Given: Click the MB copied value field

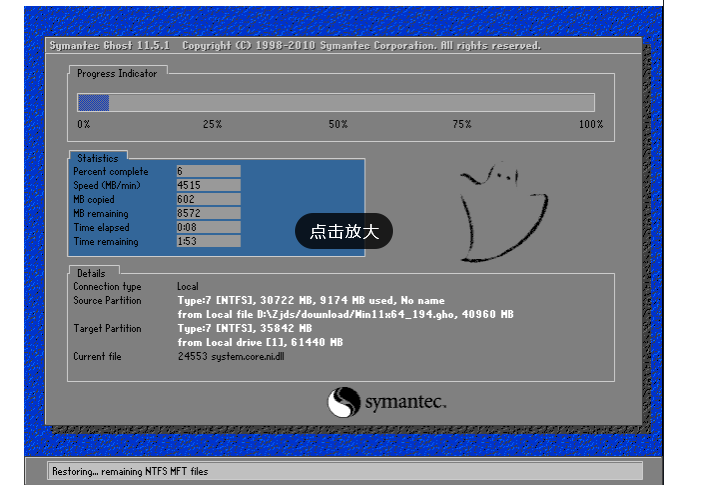Looking at the screenshot, I should click(208, 199).
